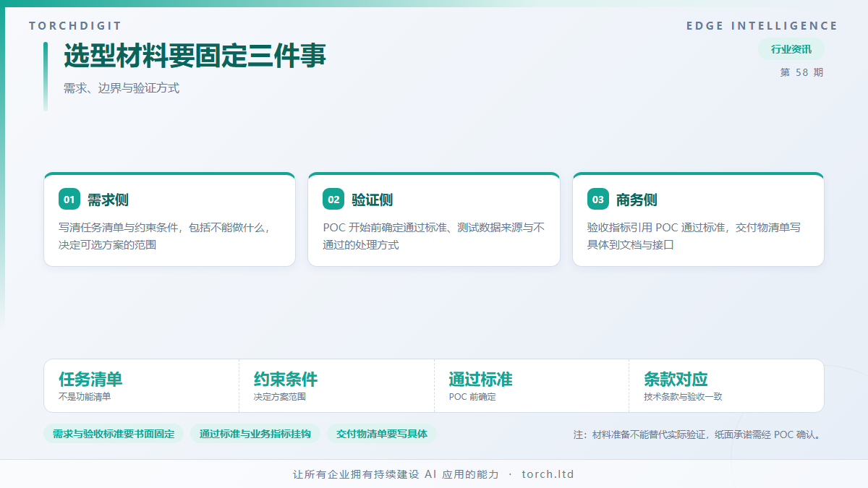Click the 条款对应 metric title
Screen dimensions: 868x488
tap(676, 380)
